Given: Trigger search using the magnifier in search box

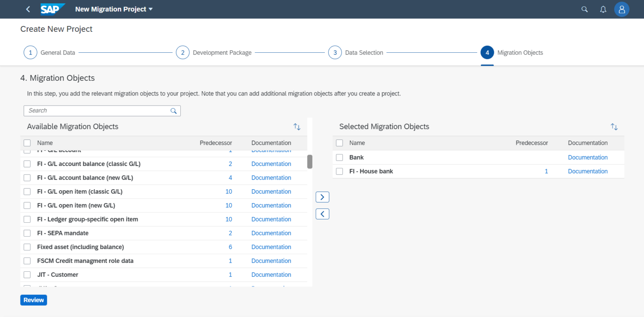Looking at the screenshot, I should (x=173, y=111).
